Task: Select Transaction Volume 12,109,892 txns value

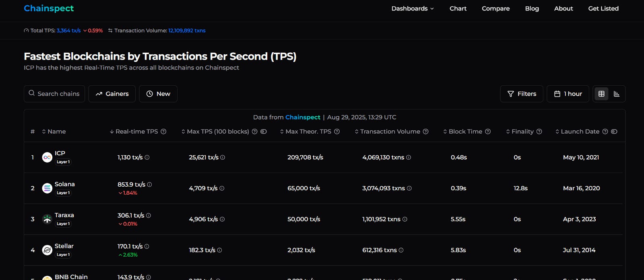Action: pos(187,31)
